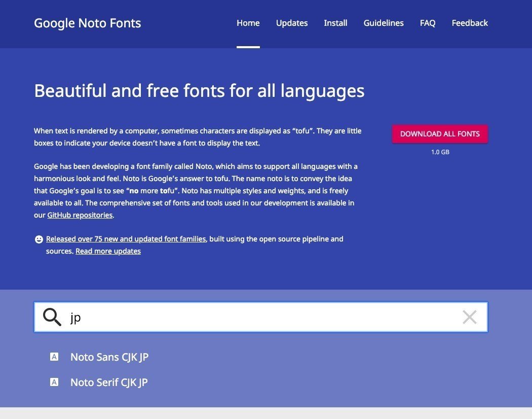
Task: Follow the GitHub repositories link
Action: 80,215
